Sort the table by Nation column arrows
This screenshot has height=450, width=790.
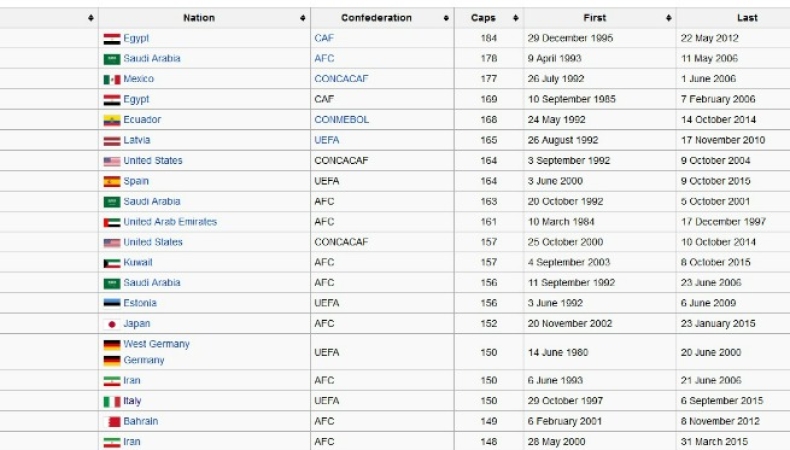pyautogui.click(x=302, y=18)
